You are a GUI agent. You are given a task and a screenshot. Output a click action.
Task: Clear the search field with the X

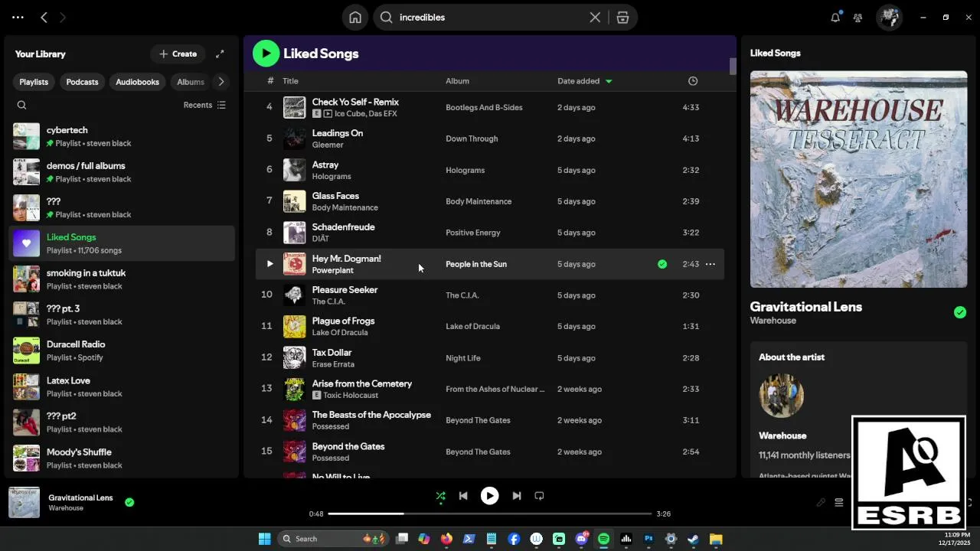[595, 18]
